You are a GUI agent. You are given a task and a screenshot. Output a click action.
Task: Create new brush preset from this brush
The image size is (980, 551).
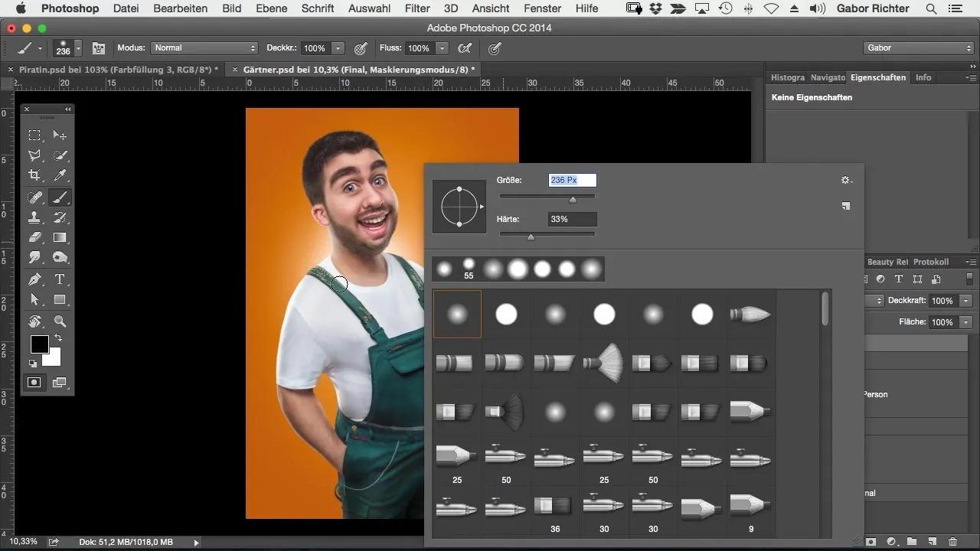click(846, 206)
